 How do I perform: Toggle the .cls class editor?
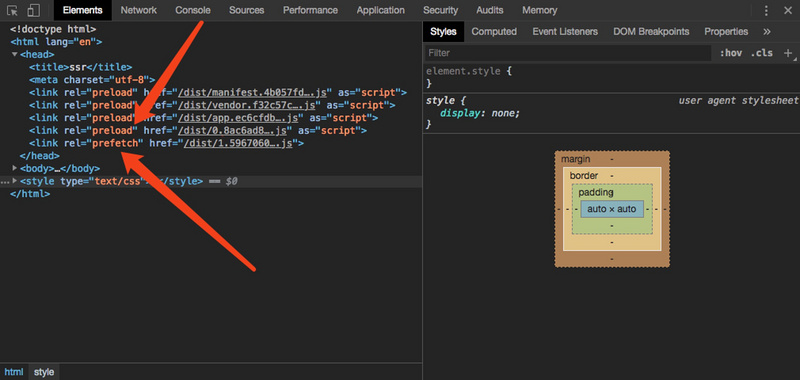coord(762,53)
